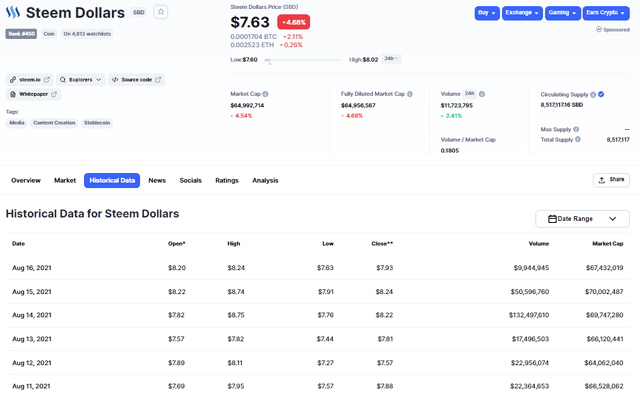Show Circulating Supply info icon
640x398 pixels.
point(593,94)
